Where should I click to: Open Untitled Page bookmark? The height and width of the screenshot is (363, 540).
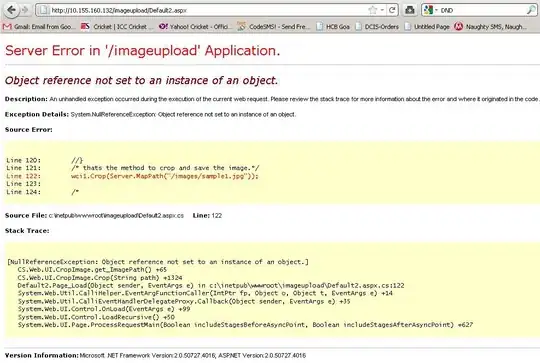(x=427, y=27)
